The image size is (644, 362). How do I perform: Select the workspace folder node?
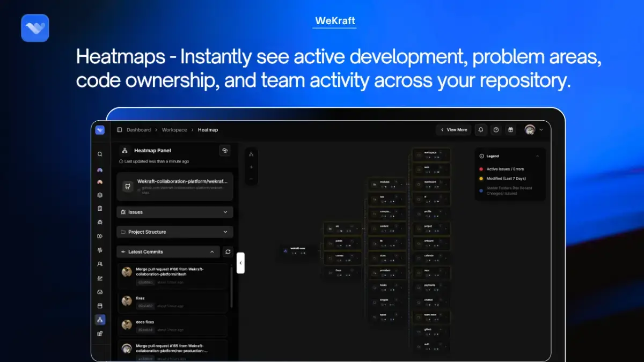(431, 155)
